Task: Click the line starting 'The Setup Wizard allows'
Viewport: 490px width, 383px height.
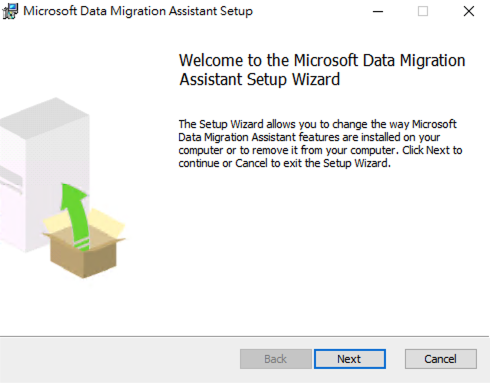Action: 317,124
